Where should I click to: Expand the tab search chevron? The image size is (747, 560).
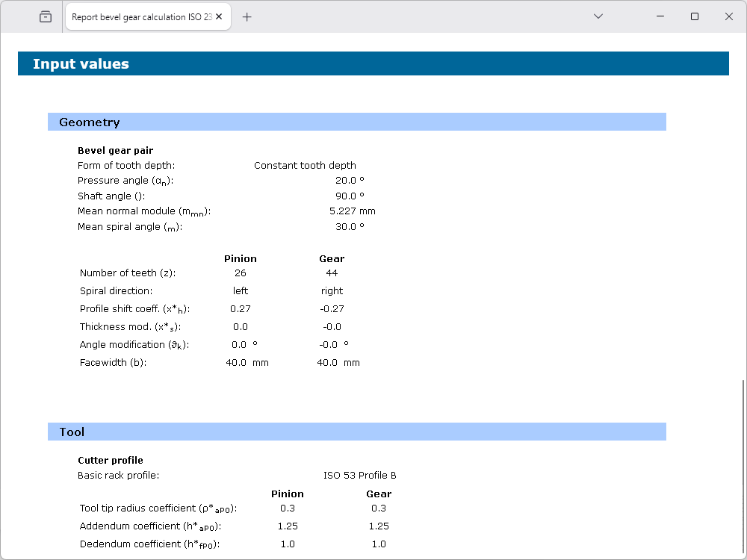598,16
